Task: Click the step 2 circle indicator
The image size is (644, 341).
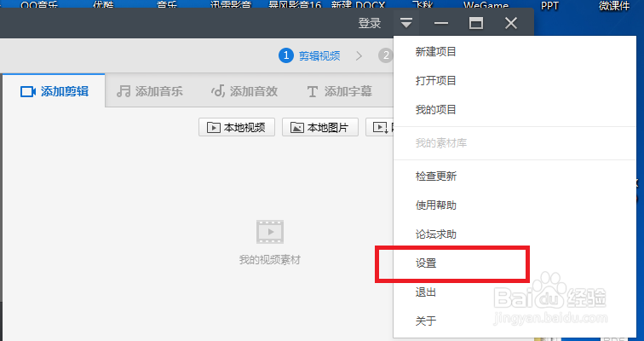Action: (386, 55)
